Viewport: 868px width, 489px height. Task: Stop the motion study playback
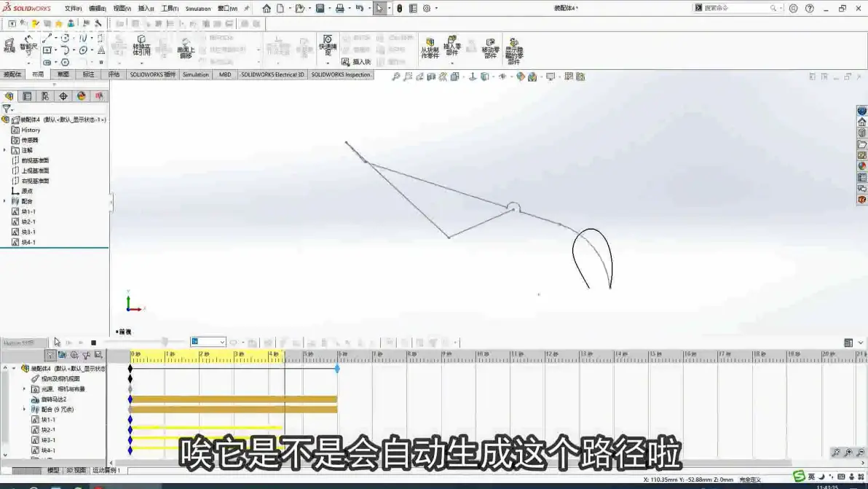(x=93, y=343)
